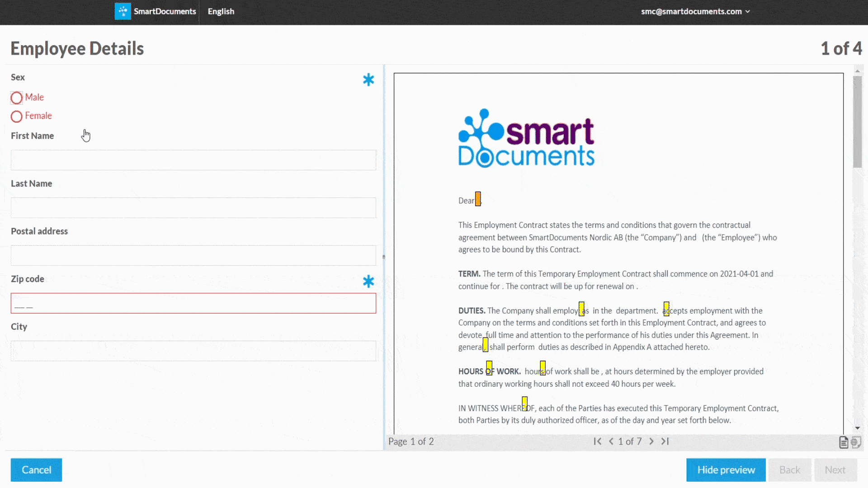This screenshot has height=488, width=868.
Task: Click the preview pane splitter handle
Action: [384, 257]
